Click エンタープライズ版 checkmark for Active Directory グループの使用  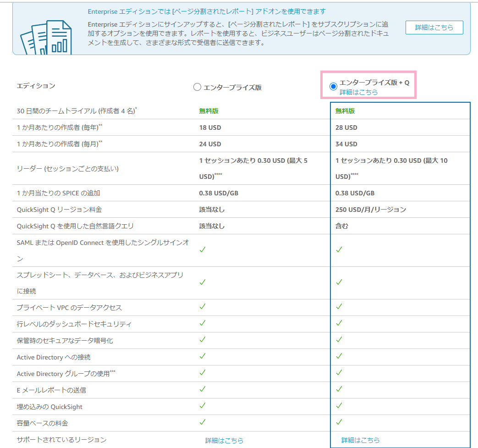[203, 372]
